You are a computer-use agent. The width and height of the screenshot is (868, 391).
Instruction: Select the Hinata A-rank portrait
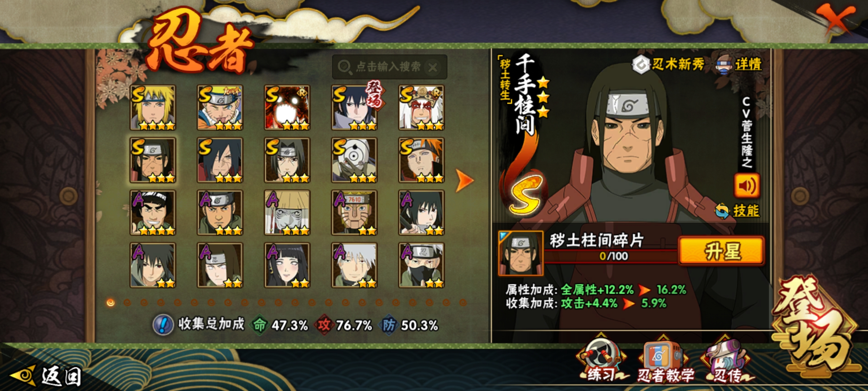point(287,265)
